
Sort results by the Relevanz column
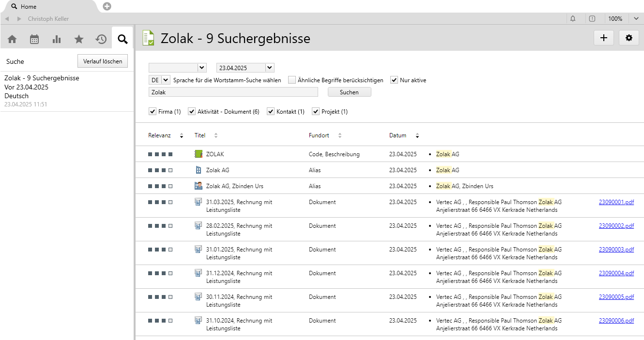(160, 135)
